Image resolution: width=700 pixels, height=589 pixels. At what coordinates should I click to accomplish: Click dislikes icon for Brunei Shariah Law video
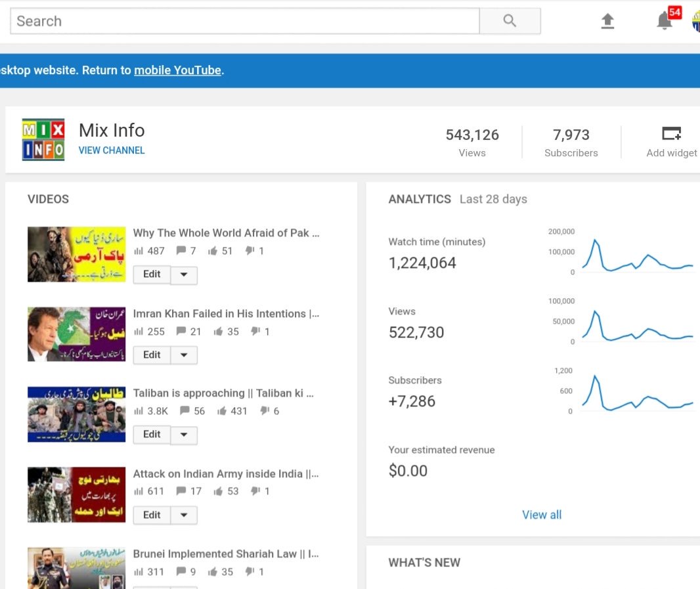(x=250, y=571)
